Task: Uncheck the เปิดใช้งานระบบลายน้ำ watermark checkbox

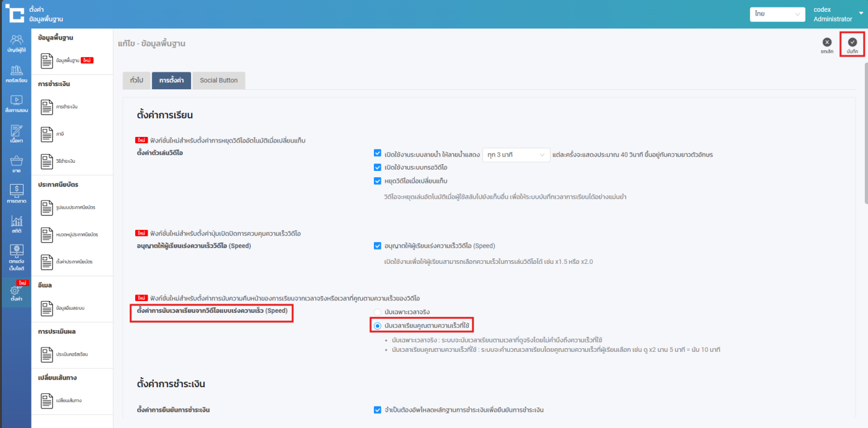Action: click(378, 154)
